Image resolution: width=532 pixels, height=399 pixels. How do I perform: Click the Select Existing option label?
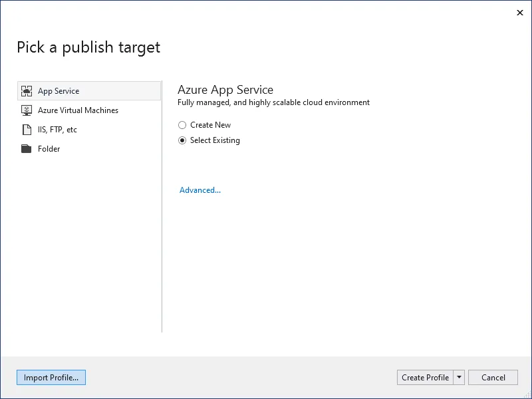215,140
